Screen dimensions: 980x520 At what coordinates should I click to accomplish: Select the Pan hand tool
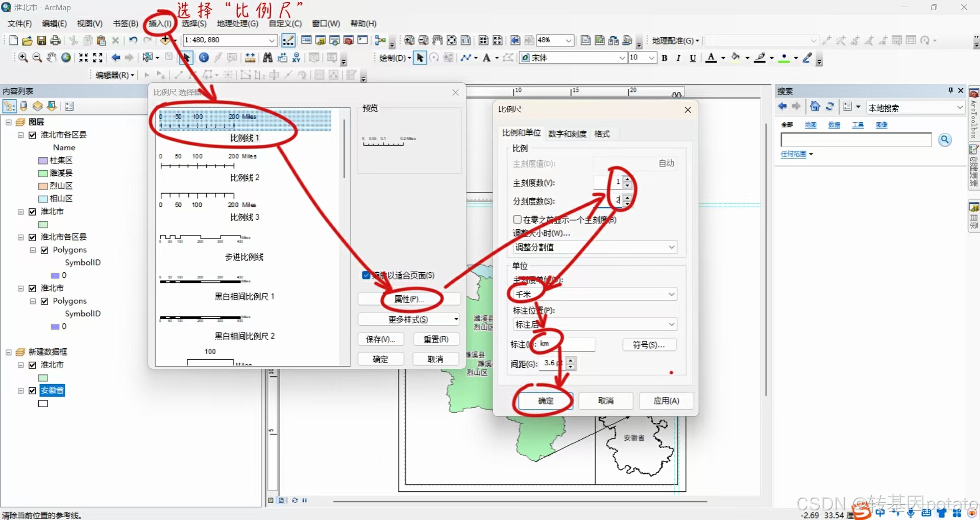pos(52,58)
